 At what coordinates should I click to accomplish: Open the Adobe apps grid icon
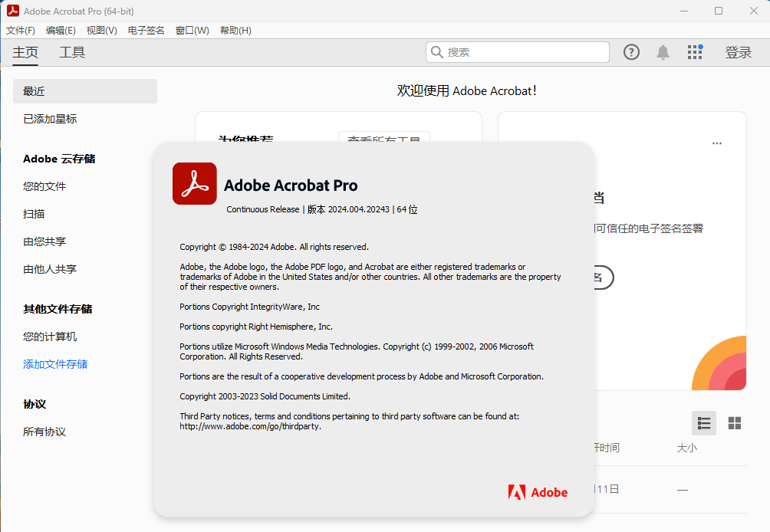tap(695, 51)
